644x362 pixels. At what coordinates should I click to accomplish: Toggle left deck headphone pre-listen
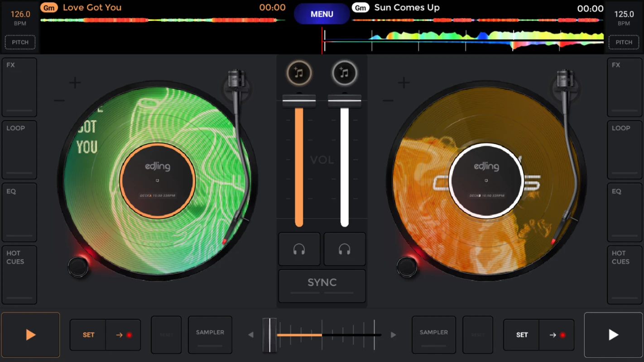pyautogui.click(x=299, y=249)
